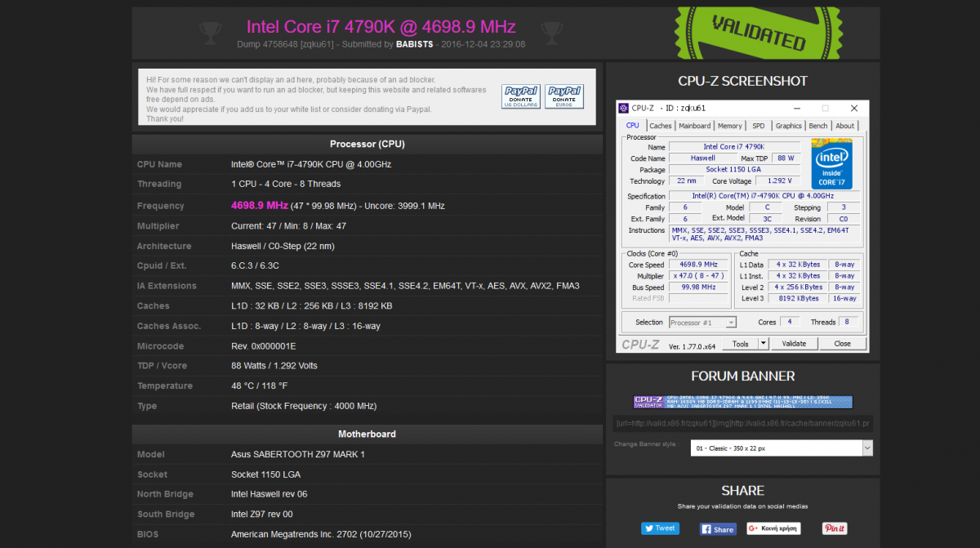Click the Intel inside Core i7 logo
980x548 pixels.
tap(832, 163)
